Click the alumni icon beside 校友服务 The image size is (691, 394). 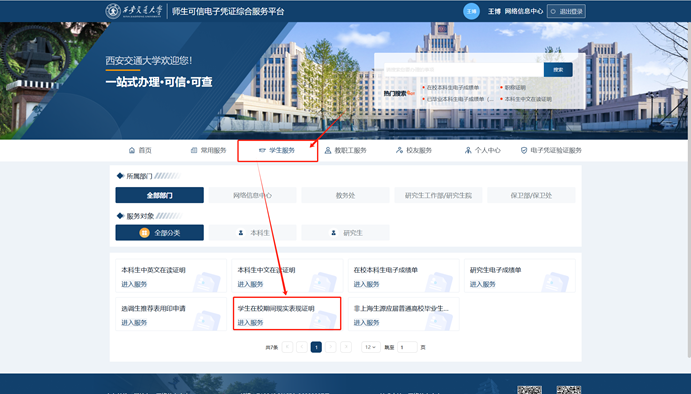point(399,150)
